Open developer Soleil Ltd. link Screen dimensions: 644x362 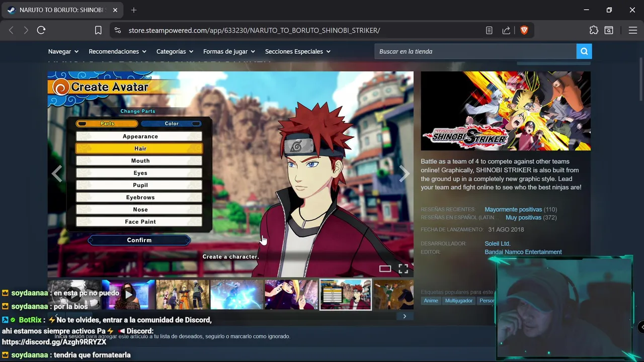point(498,244)
